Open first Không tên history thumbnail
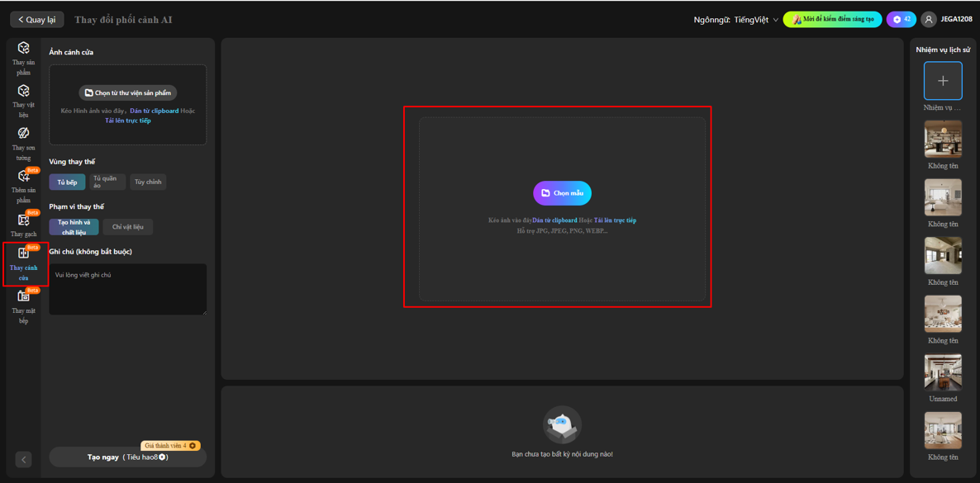 coord(943,140)
